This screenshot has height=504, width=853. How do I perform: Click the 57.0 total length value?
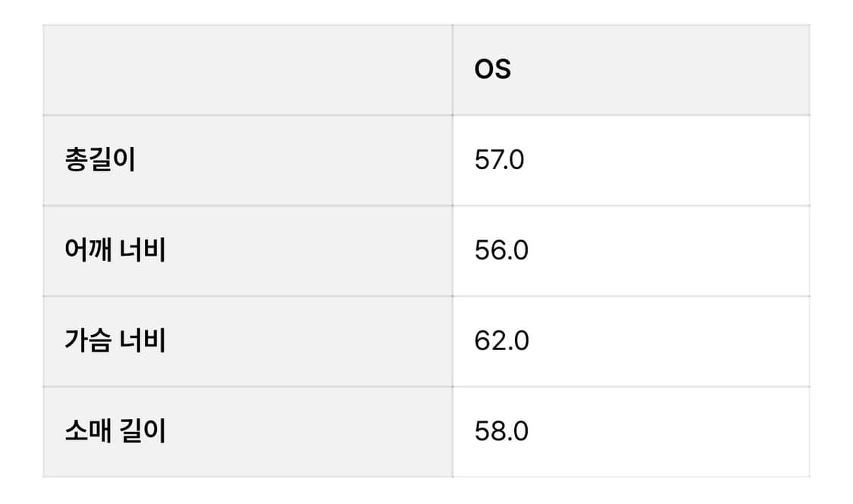tap(499, 160)
